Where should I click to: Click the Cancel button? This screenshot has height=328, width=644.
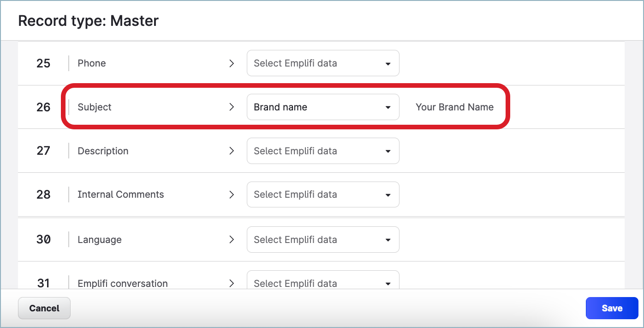tap(44, 308)
